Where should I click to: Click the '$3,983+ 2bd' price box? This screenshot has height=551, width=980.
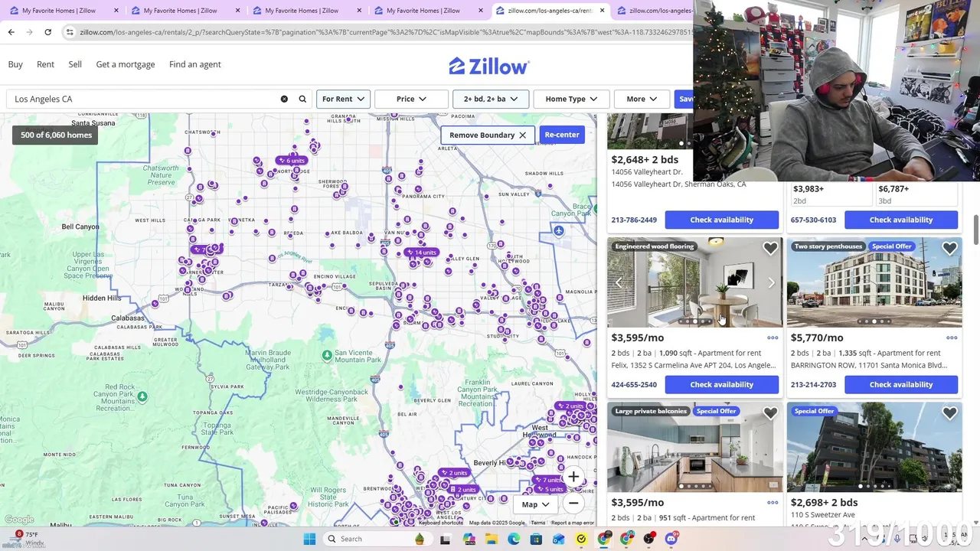[x=830, y=194]
